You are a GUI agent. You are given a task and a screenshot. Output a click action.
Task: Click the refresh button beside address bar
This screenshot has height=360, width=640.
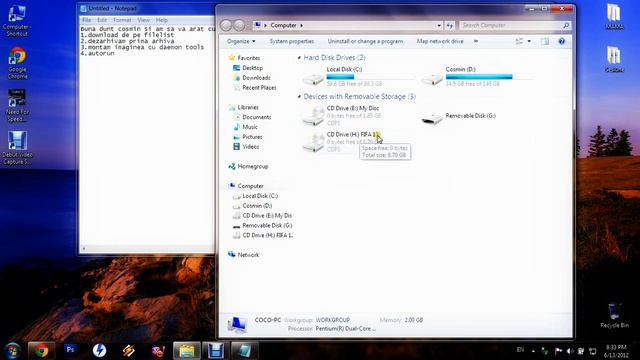coord(450,25)
